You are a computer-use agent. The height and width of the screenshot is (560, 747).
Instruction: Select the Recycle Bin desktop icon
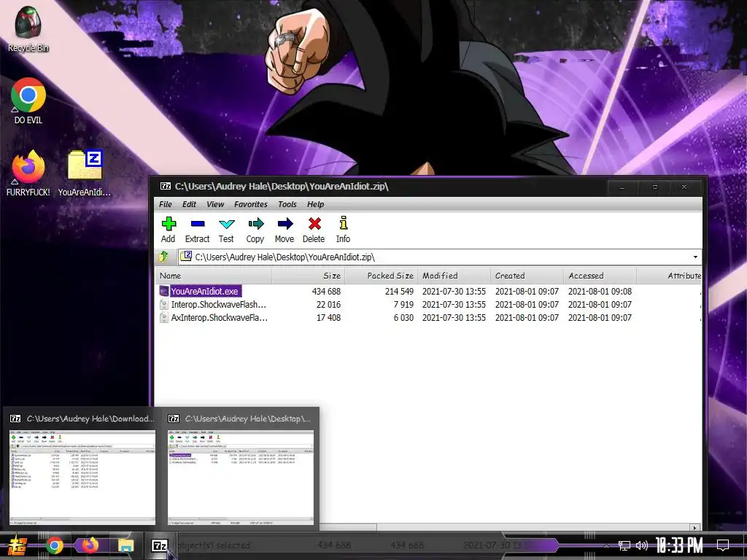[x=28, y=28]
